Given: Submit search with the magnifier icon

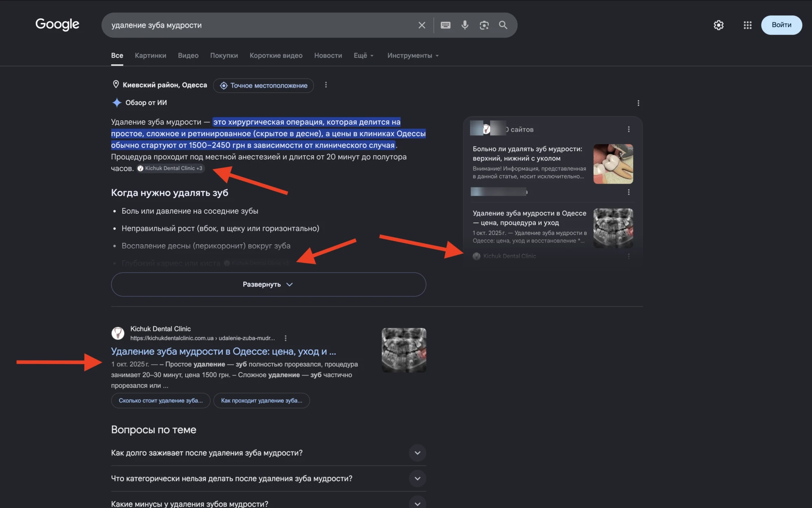Looking at the screenshot, I should tap(503, 25).
